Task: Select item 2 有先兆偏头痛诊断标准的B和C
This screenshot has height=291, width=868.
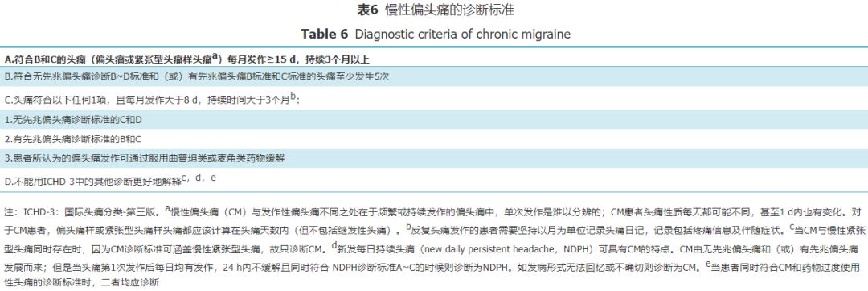Action: point(434,139)
